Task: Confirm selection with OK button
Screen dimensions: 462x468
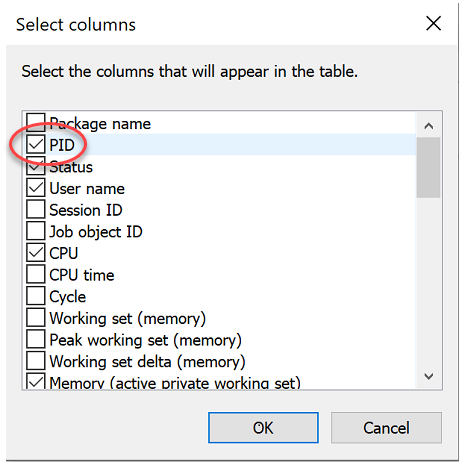Action: (263, 428)
